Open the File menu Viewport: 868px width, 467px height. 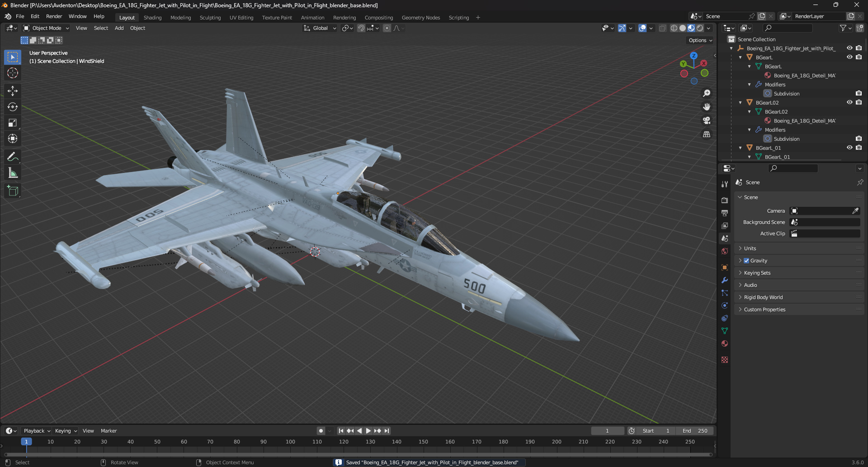(x=20, y=16)
